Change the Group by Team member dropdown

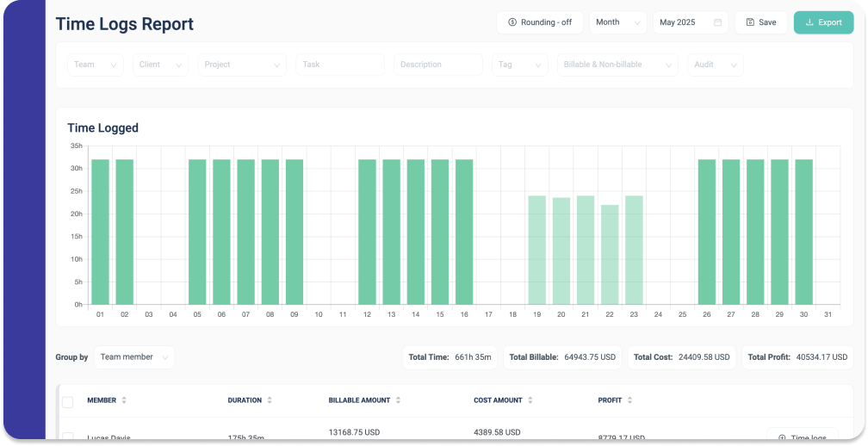[x=134, y=357]
